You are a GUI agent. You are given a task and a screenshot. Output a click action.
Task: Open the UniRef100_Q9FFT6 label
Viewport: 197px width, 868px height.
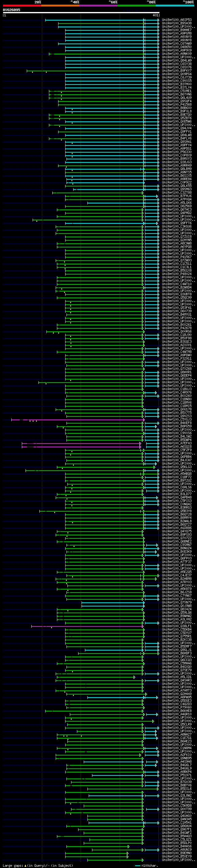pyautogui.click(x=176, y=223)
